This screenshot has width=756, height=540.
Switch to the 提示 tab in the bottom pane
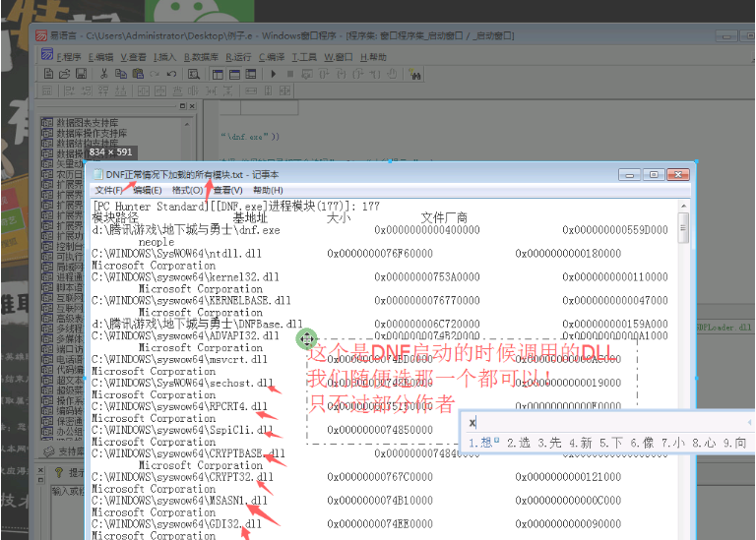coord(69,472)
